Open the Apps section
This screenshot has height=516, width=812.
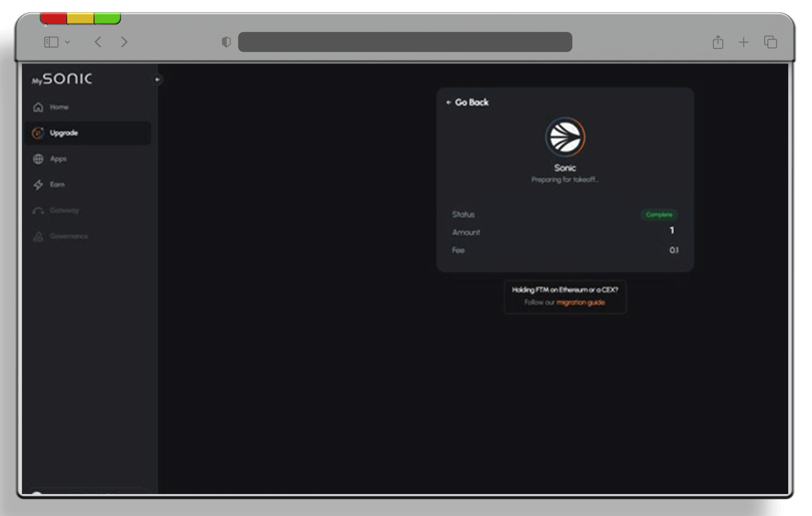88,159
